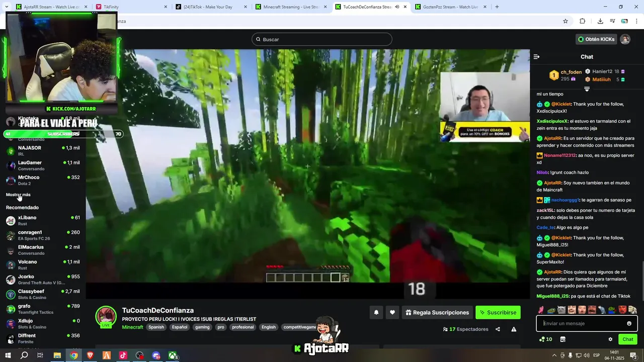Click the green Suscribirse button

[498, 312]
